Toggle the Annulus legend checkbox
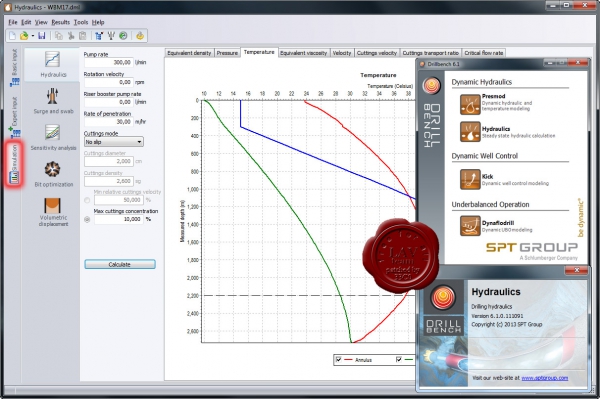 338,360
